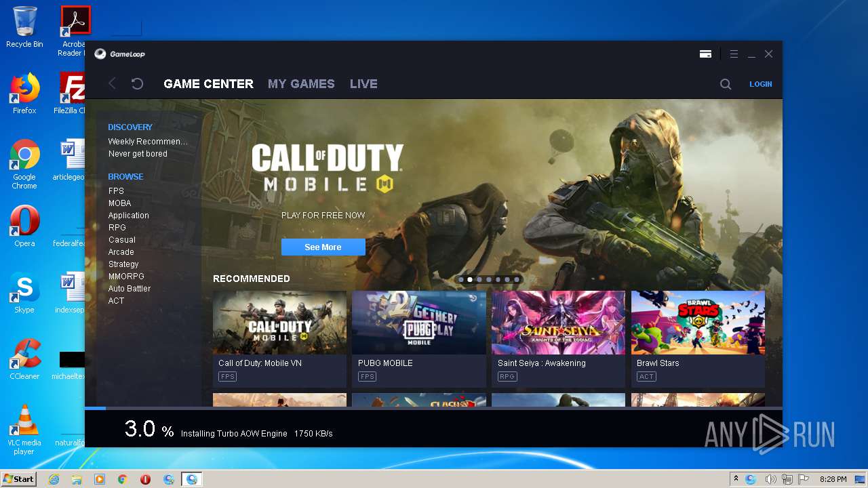The height and width of the screenshot is (488, 868).
Task: Select the fourth banner carousel dot
Action: (x=489, y=279)
